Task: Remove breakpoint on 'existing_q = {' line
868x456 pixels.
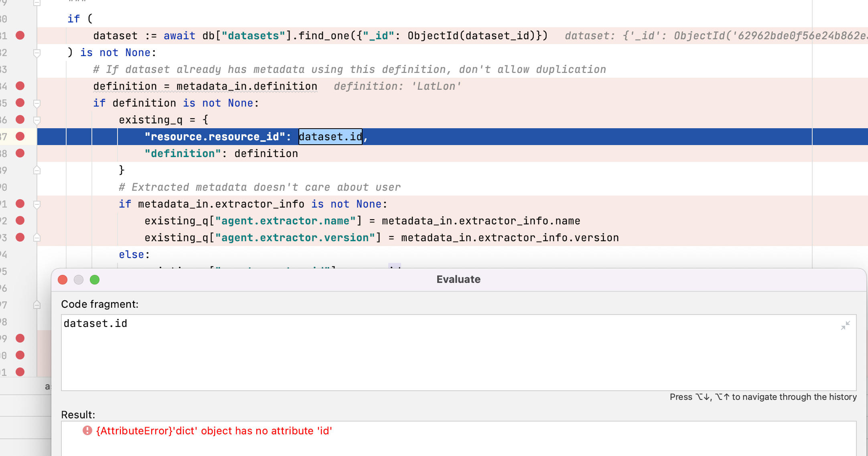Action: point(20,120)
